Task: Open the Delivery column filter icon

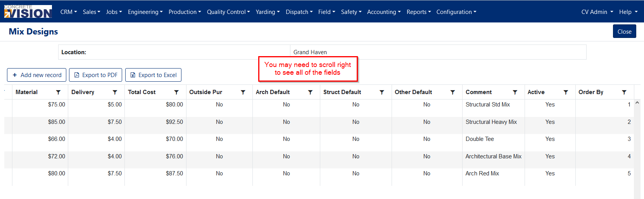Action: [x=115, y=92]
